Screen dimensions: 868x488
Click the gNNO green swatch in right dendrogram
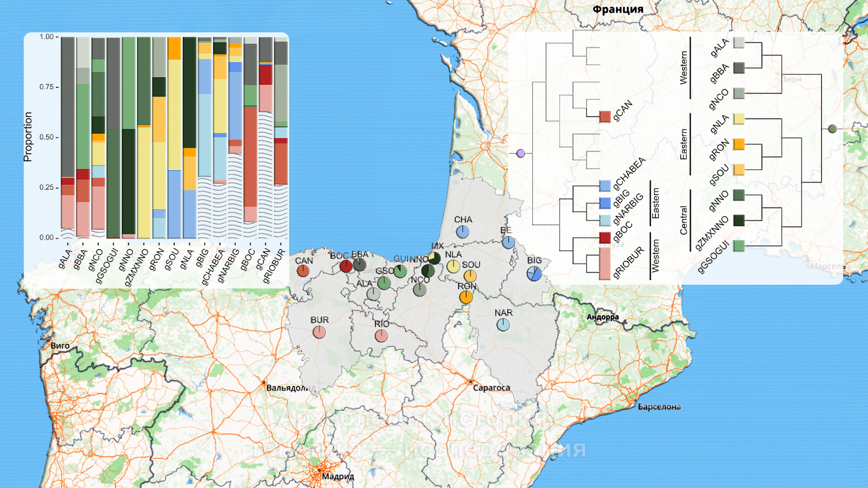[x=739, y=195]
